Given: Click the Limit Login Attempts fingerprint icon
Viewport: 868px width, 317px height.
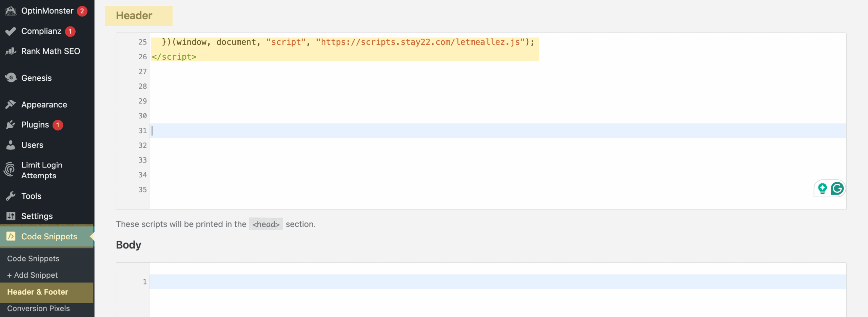Looking at the screenshot, I should tap(10, 170).
